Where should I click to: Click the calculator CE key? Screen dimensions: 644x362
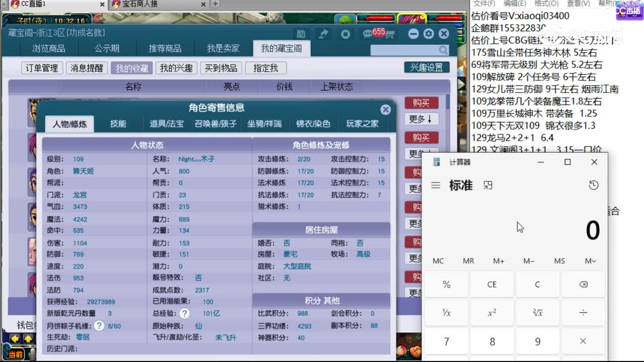[492, 285]
